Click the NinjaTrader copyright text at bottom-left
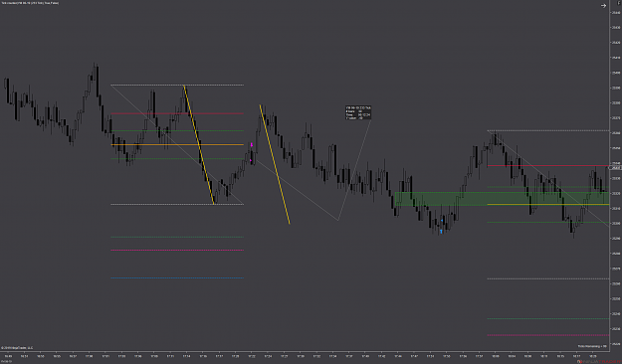This screenshot has width=622, height=364. [17, 348]
